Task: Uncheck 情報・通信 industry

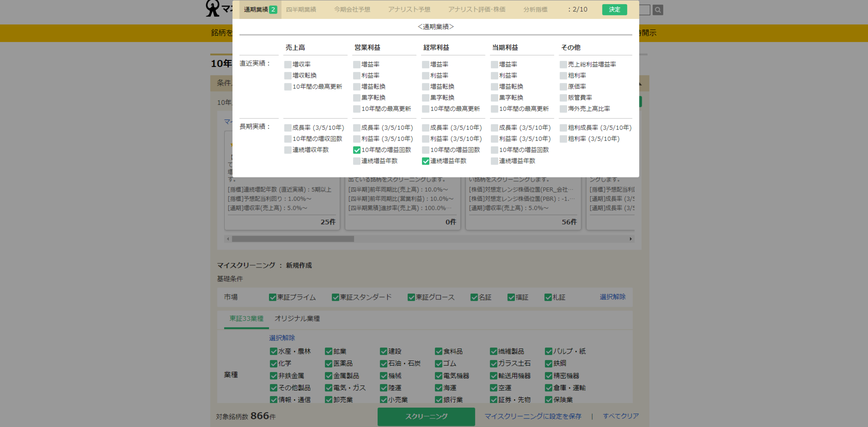Action: click(274, 400)
